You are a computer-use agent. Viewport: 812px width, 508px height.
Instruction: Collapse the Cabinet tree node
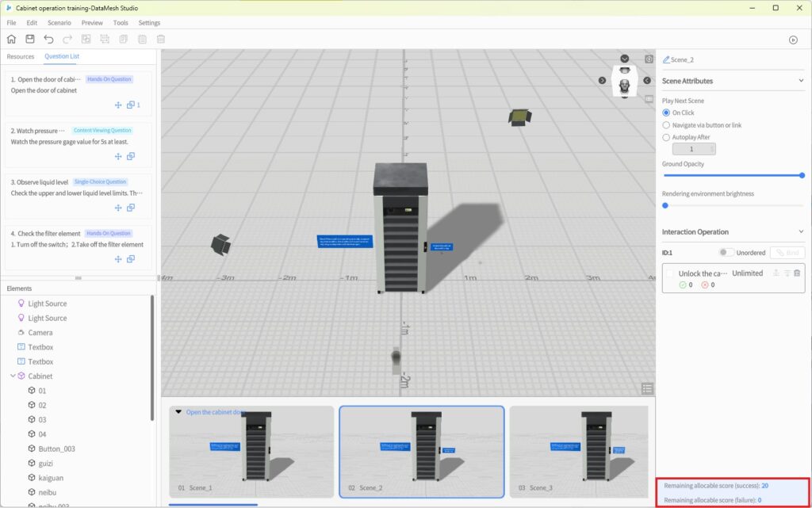point(13,376)
